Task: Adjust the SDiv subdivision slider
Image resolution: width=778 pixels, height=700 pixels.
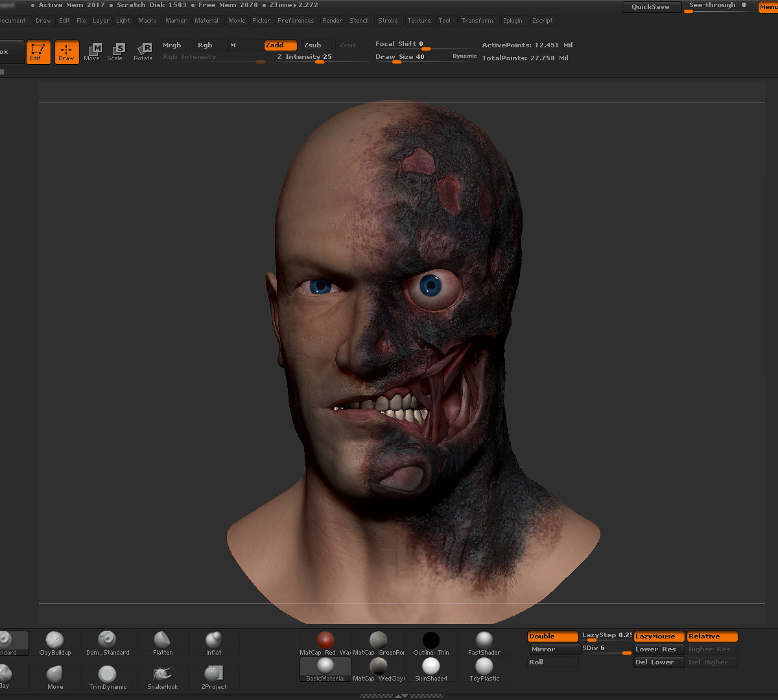Action: (x=606, y=649)
